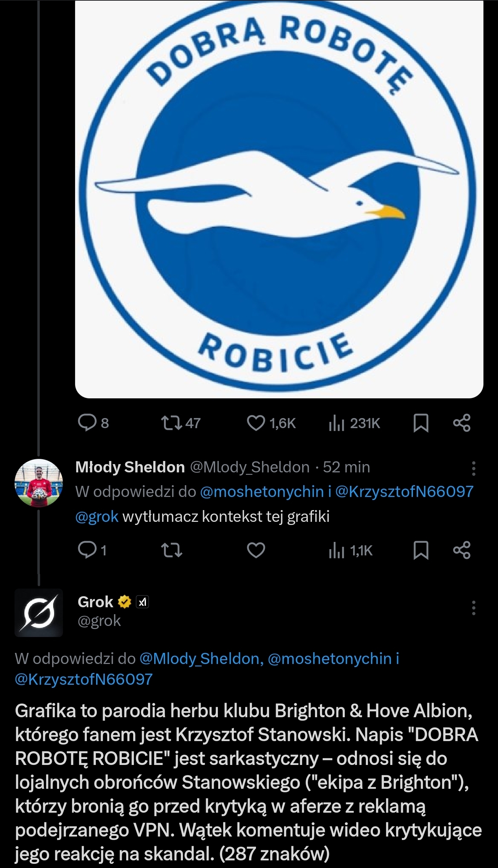Enlarge the DOBRĄ ROBOTĘ ROBICIE crest image
The image size is (498, 868).
coord(279,199)
